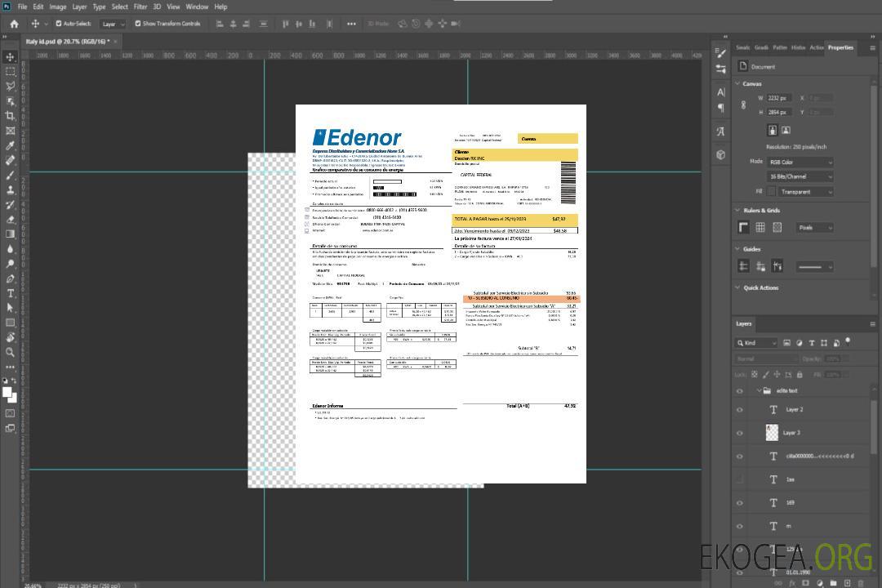Select the Rectangle shape tool
882x588 pixels.
[10, 323]
